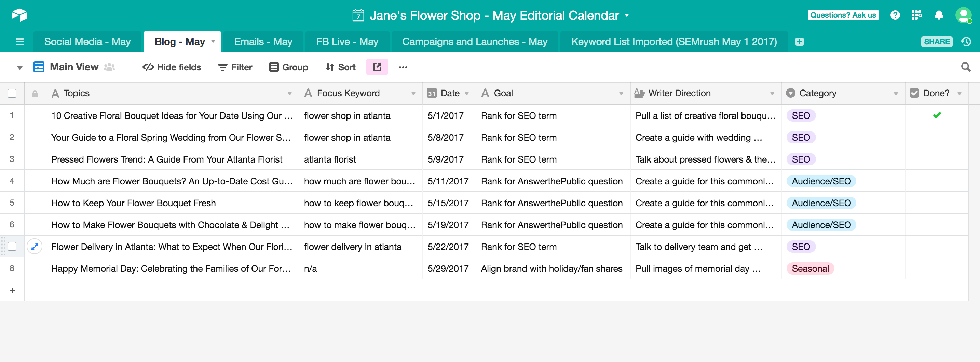Check the Done cell for Seasonal row 8
The height and width of the screenshot is (362, 980).
937,268
